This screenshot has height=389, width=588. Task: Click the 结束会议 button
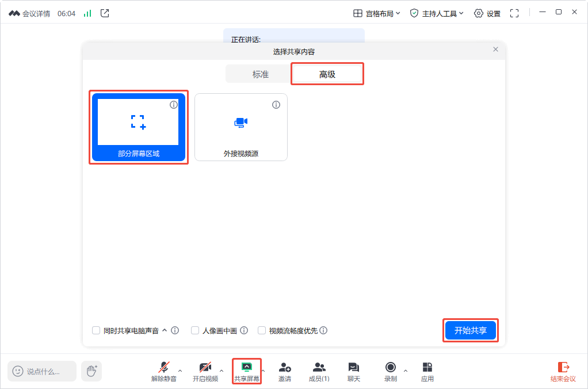(x=563, y=371)
